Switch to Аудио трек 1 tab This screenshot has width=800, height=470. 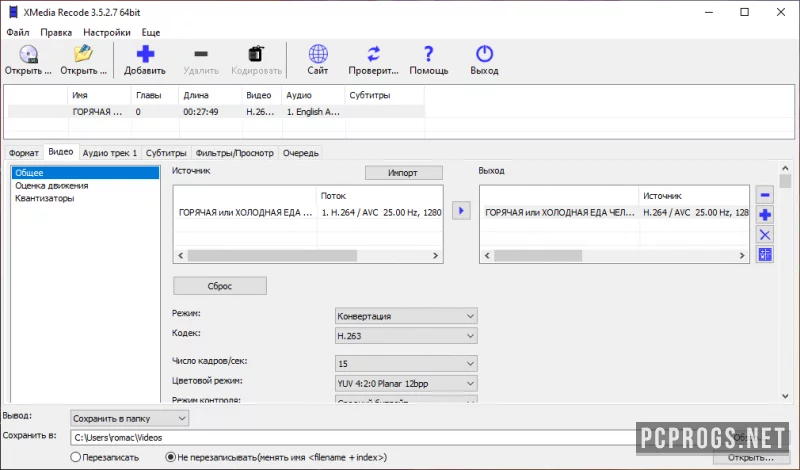tap(110, 153)
